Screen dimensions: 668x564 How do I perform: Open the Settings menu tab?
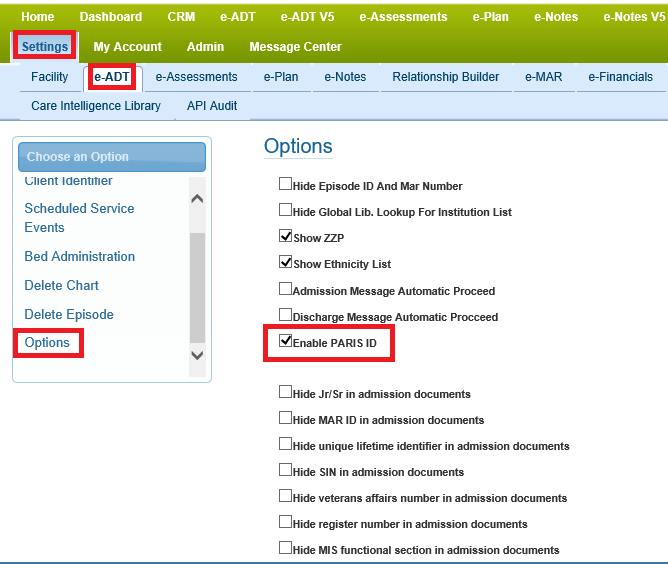(45, 47)
